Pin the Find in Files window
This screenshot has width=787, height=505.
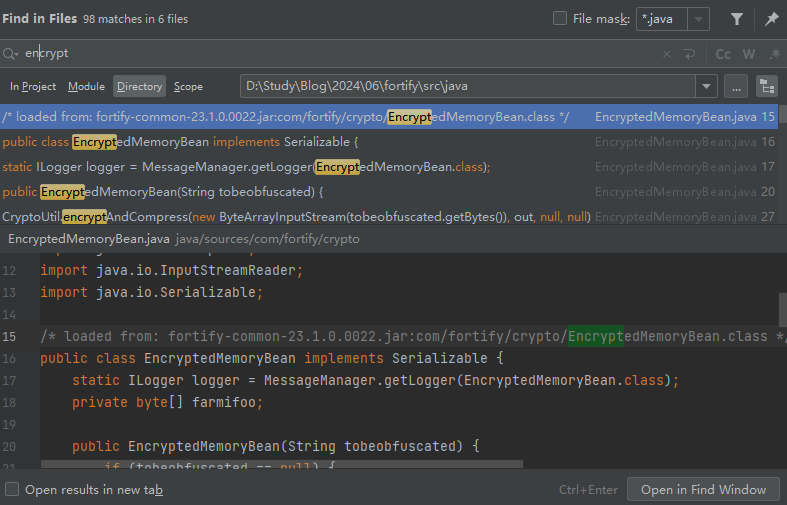(x=771, y=19)
